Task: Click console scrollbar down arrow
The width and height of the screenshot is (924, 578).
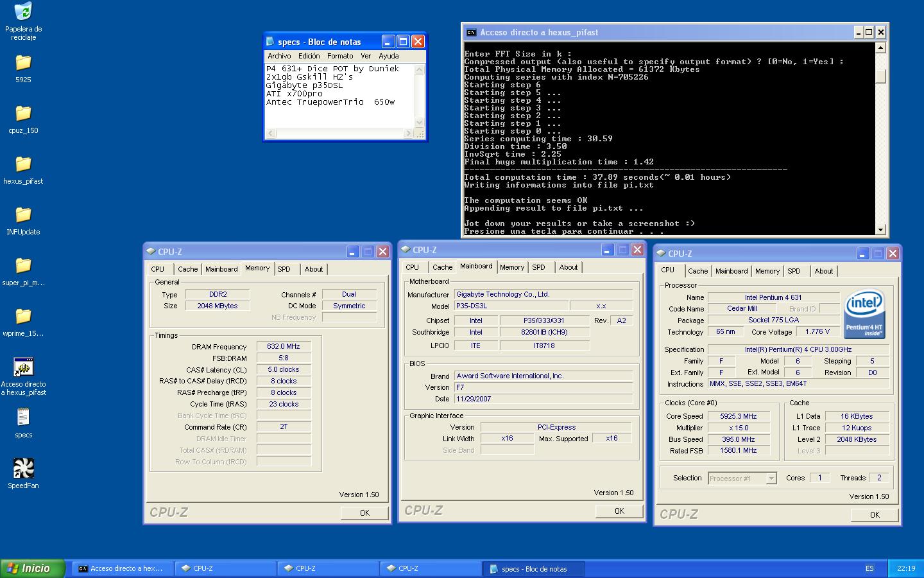Action: pos(880,229)
